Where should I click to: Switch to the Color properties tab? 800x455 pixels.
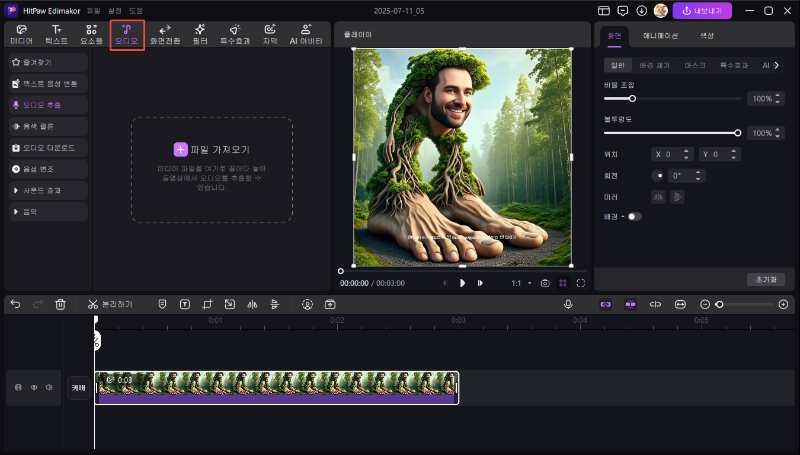coord(707,36)
